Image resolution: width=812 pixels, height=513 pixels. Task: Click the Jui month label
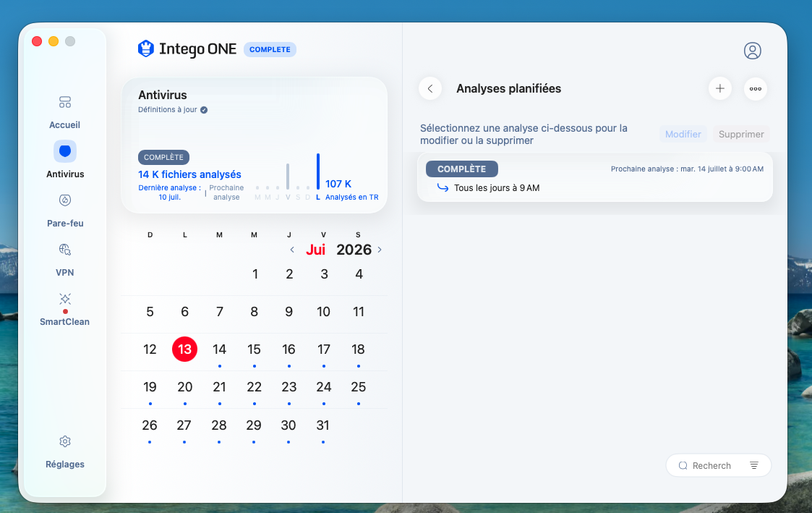pyautogui.click(x=315, y=250)
